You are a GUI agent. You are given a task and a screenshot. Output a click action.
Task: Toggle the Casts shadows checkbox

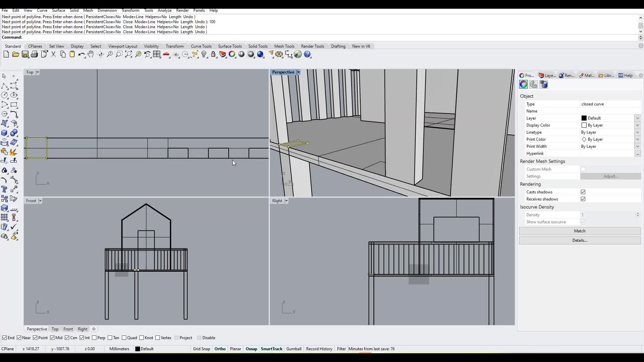[583, 192]
